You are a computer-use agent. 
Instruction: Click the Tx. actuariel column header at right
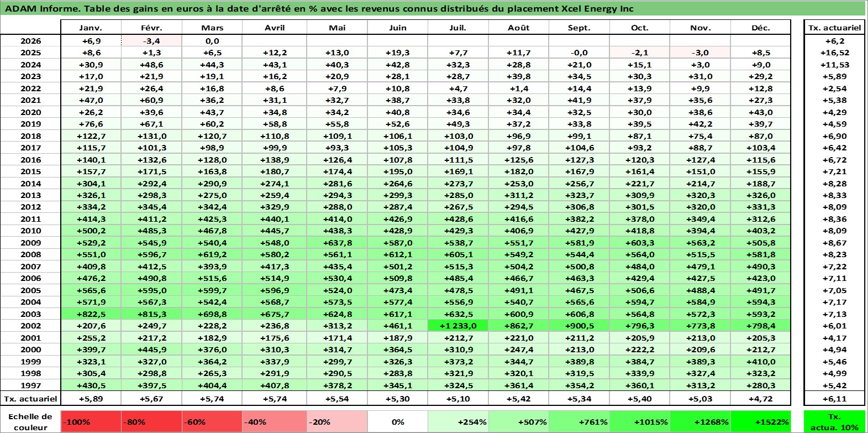(x=834, y=28)
